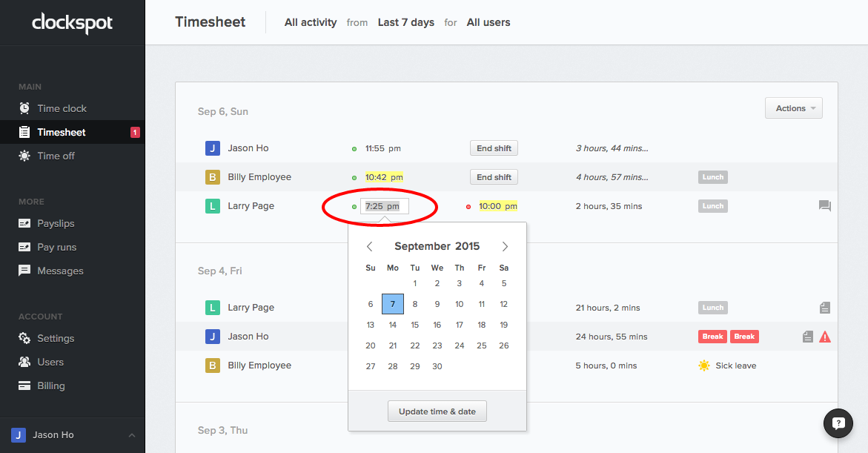This screenshot has width=868, height=453.
Task: End shift for Billy Employee
Action: 494,177
